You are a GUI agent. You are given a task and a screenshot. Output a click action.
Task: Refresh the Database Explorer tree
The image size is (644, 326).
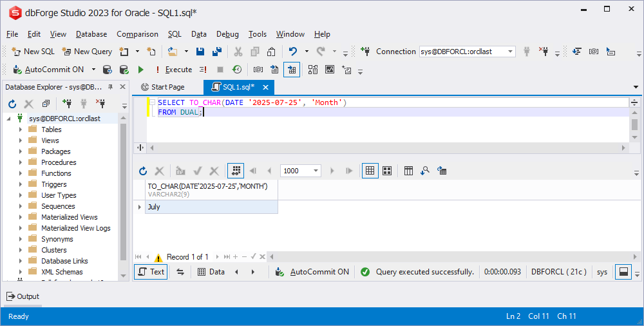pyautogui.click(x=12, y=104)
